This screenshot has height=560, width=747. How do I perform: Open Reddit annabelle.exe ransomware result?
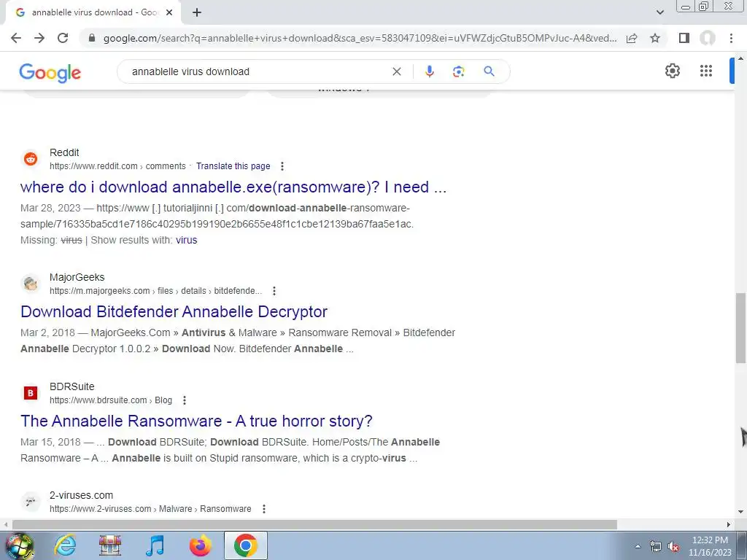click(x=233, y=187)
